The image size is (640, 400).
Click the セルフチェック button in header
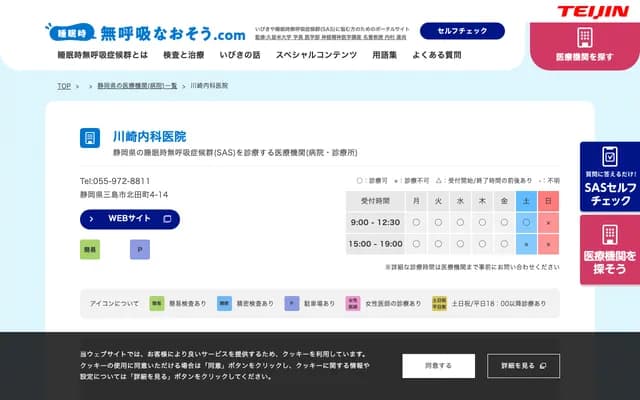(462, 31)
